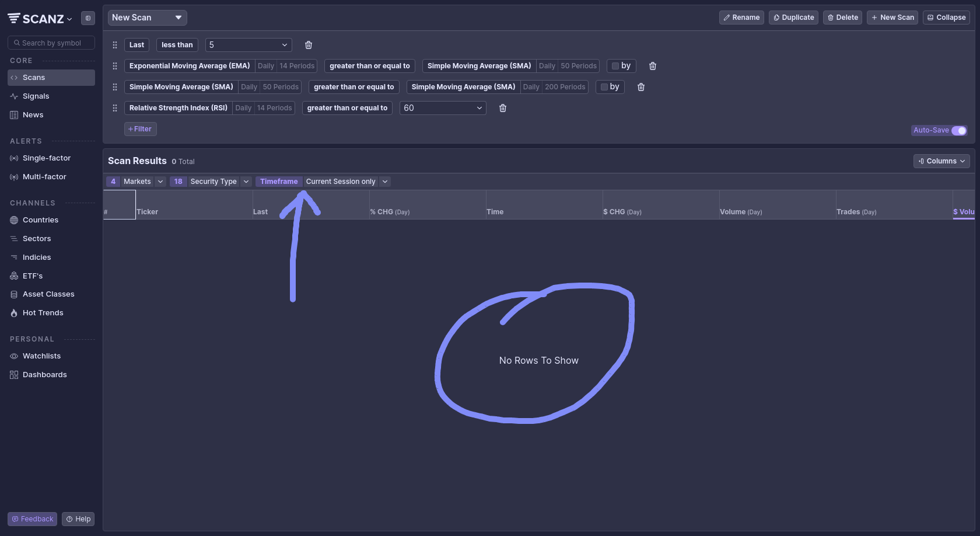Expand the Columns dropdown

(941, 161)
